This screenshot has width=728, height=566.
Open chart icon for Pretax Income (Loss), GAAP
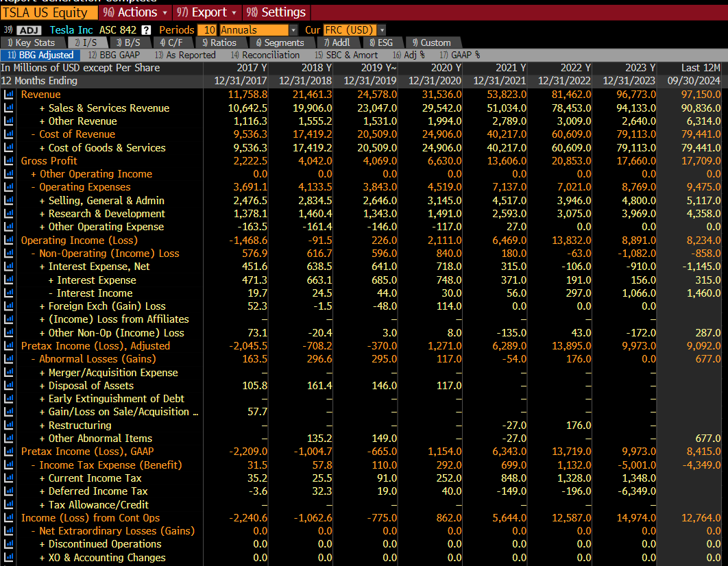coord(8,452)
